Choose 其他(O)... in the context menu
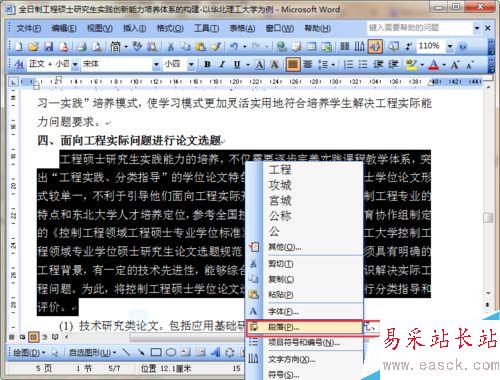This screenshot has height=380, width=500. [304, 247]
